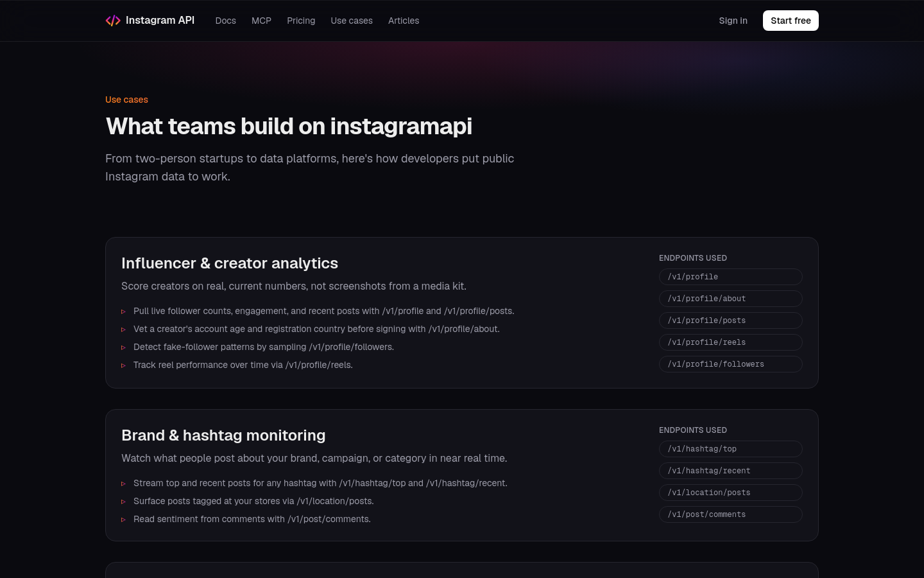Click the orange Use cases label above heading
Screen dimensions: 924x578
point(126,100)
